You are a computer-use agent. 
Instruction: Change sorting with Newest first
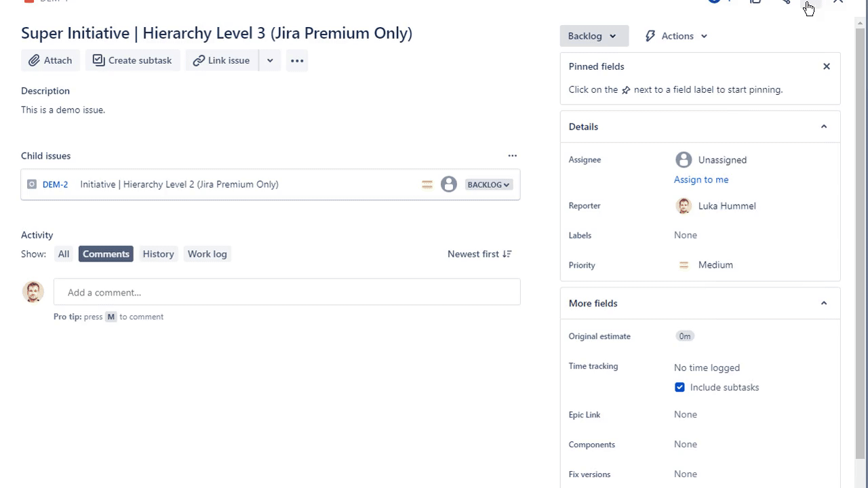479,253
